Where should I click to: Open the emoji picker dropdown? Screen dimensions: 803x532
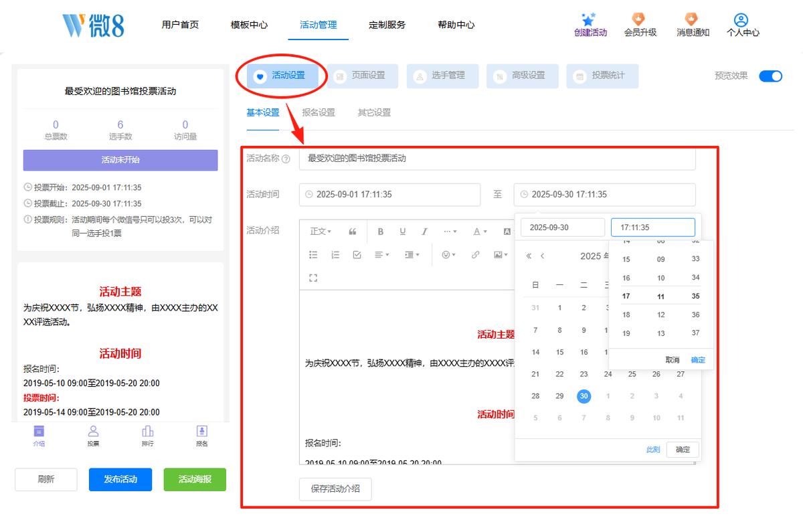448,254
